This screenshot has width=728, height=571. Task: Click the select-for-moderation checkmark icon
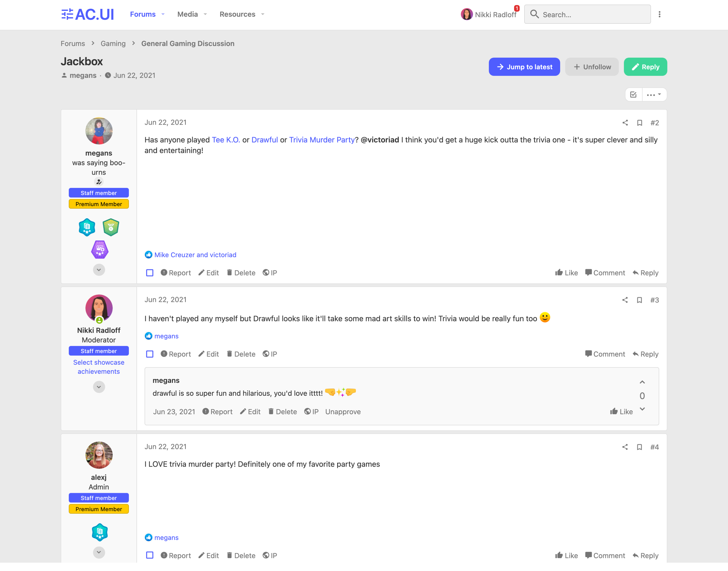pos(633,95)
